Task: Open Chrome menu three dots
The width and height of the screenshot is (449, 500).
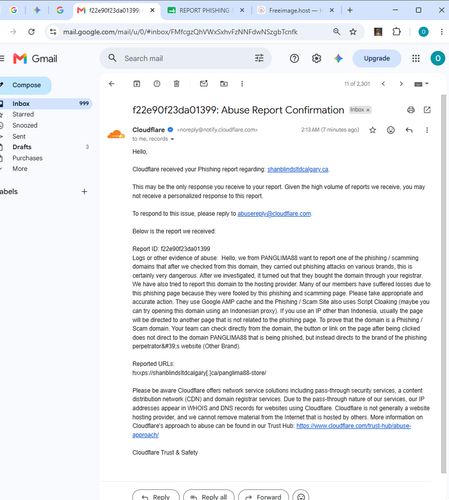Action: [441, 32]
